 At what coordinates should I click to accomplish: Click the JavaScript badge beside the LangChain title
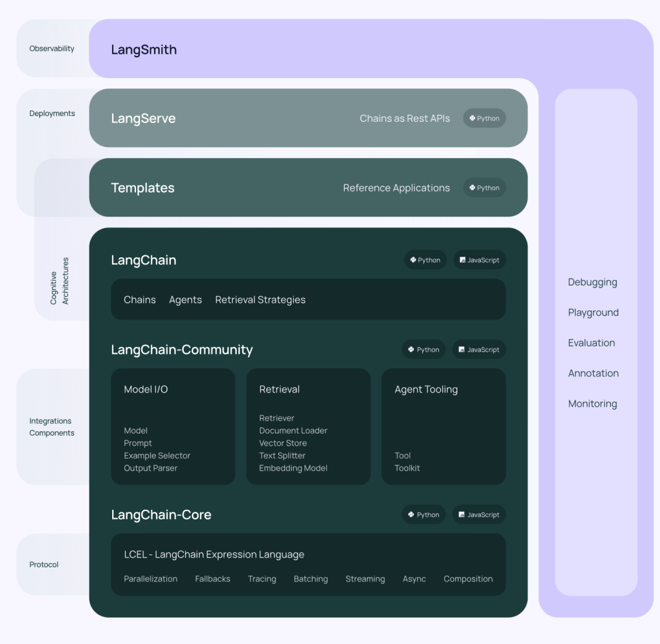[x=480, y=260]
